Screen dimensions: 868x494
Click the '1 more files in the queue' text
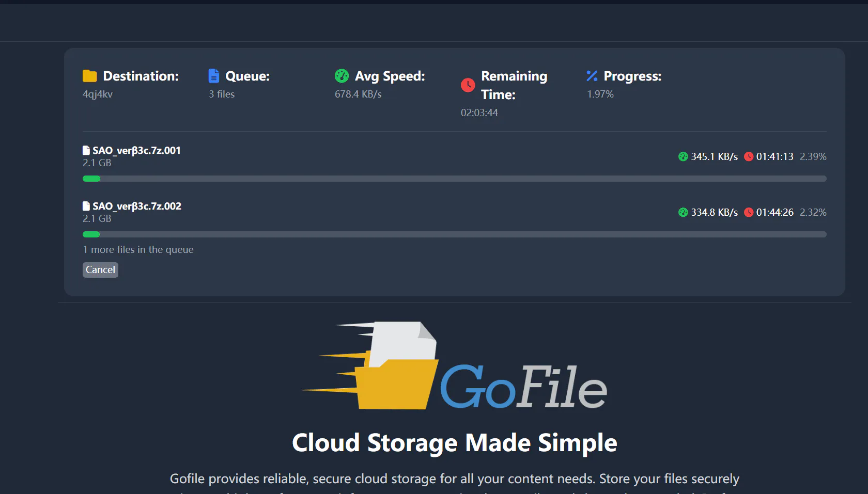138,250
